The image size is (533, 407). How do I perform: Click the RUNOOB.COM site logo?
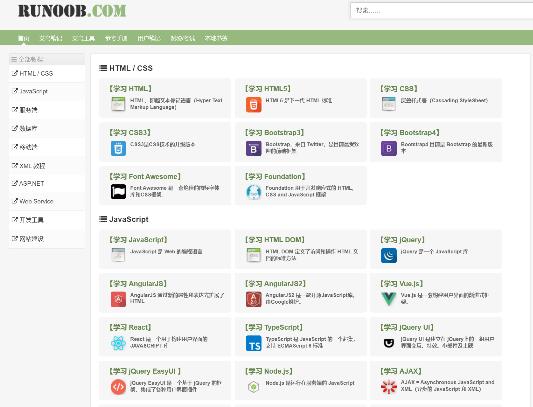tap(72, 11)
